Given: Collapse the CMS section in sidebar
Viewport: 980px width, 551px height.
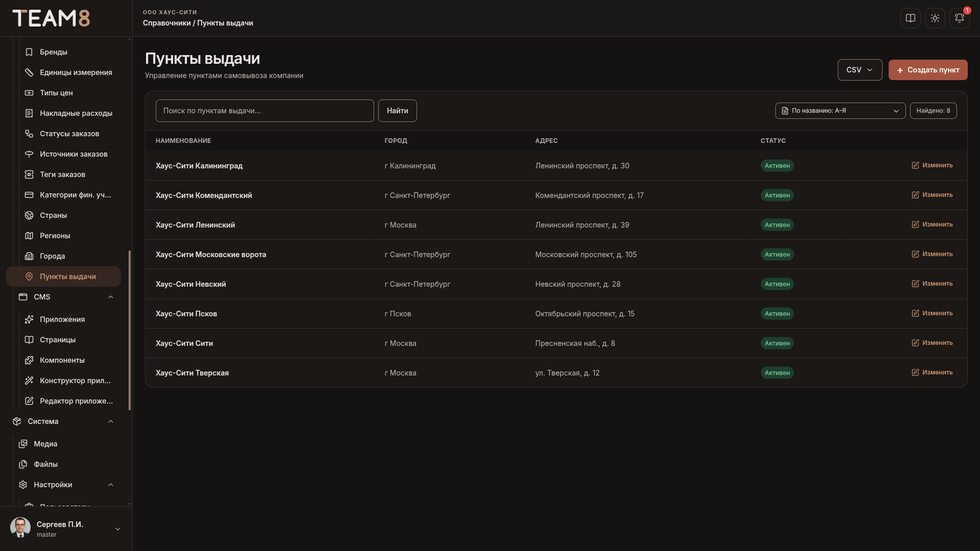Looking at the screenshot, I should [111, 297].
